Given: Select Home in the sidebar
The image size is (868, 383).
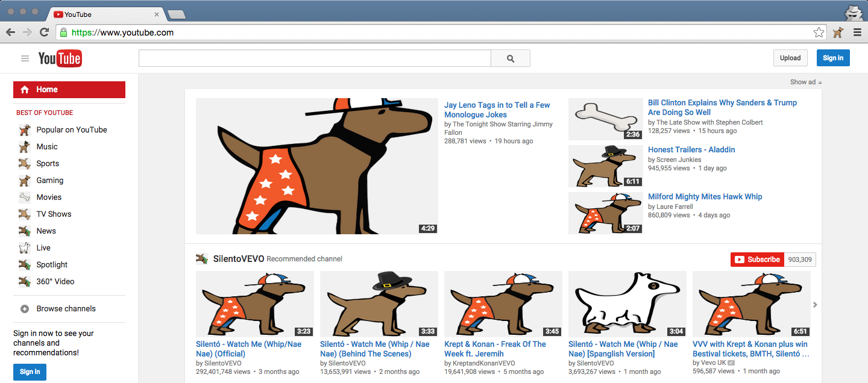Looking at the screenshot, I should pyautogui.click(x=69, y=90).
